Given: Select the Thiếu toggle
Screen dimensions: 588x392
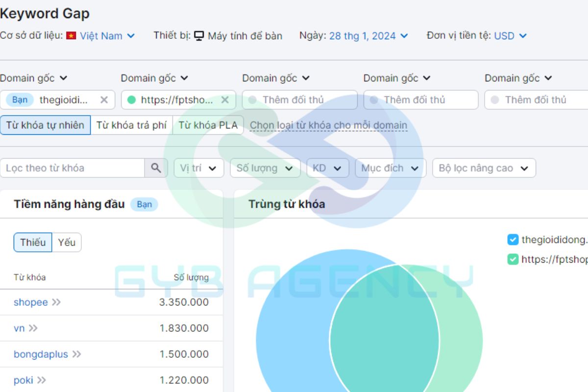Looking at the screenshot, I should pyautogui.click(x=33, y=243).
